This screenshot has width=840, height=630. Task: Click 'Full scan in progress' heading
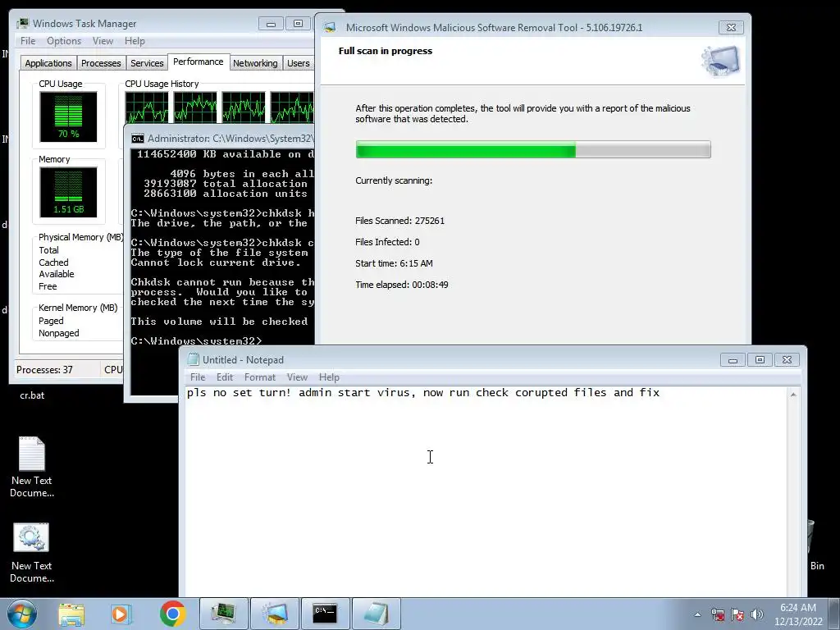pos(386,51)
